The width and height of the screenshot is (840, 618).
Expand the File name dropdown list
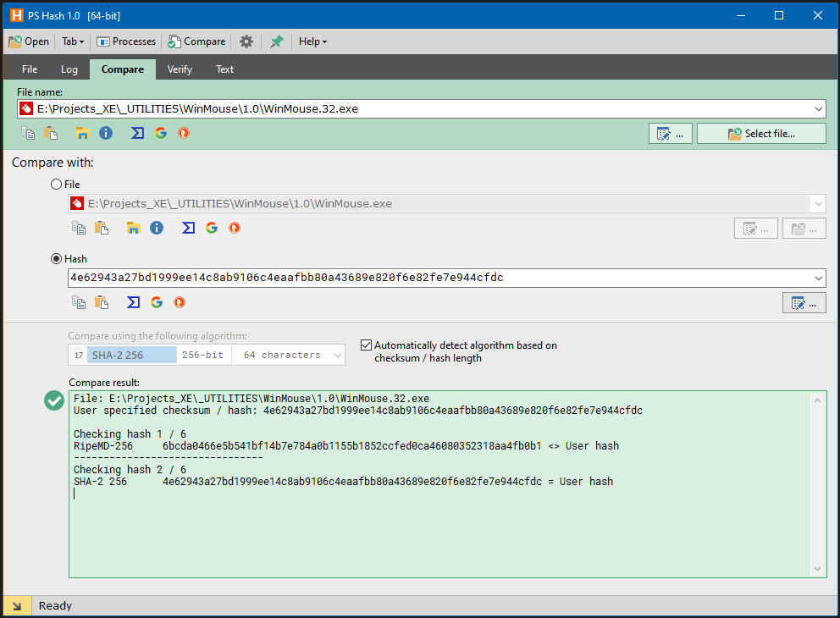tap(819, 108)
